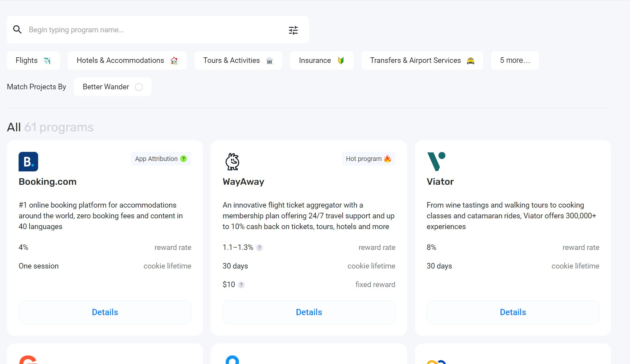Filter by Tours & Activities
Viewport: 630px width, 364px height.
click(238, 60)
